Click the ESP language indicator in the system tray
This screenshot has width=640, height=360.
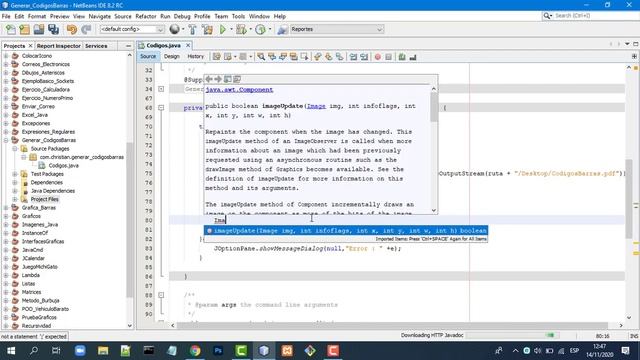574,351
